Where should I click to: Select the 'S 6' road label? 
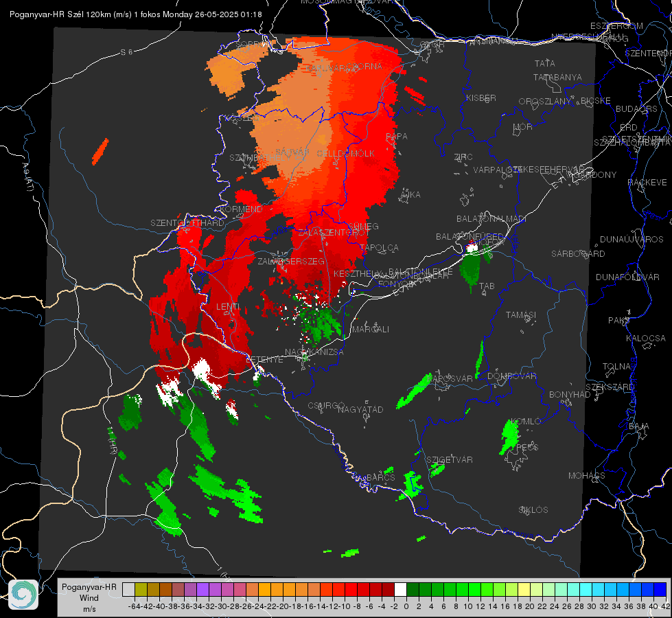click(x=126, y=52)
